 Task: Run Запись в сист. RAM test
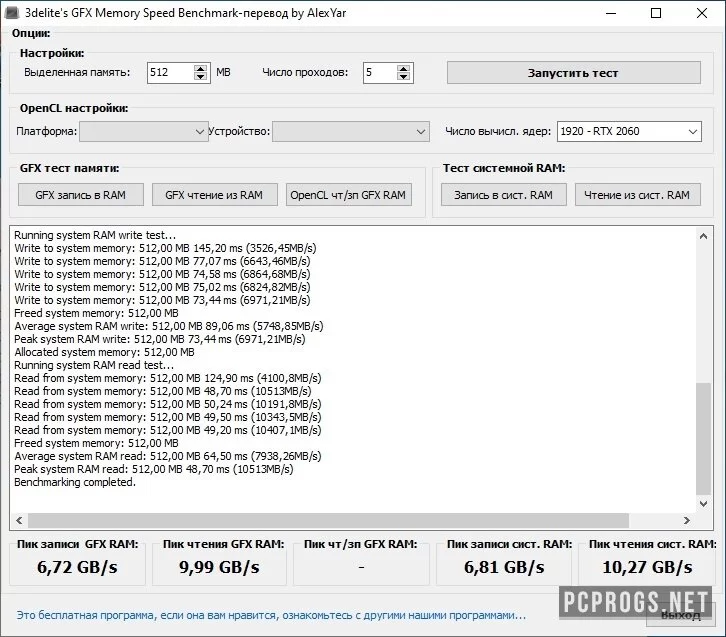[x=503, y=195]
